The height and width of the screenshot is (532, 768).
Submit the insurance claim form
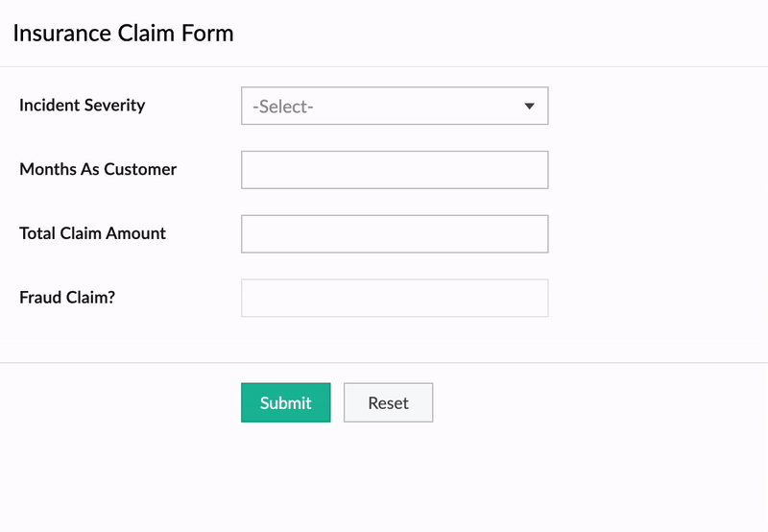point(285,403)
